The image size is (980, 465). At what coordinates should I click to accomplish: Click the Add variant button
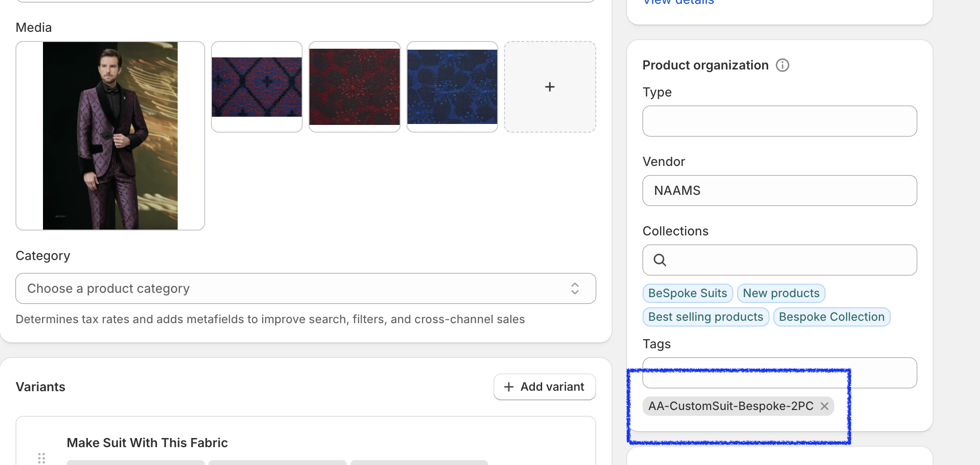click(545, 387)
